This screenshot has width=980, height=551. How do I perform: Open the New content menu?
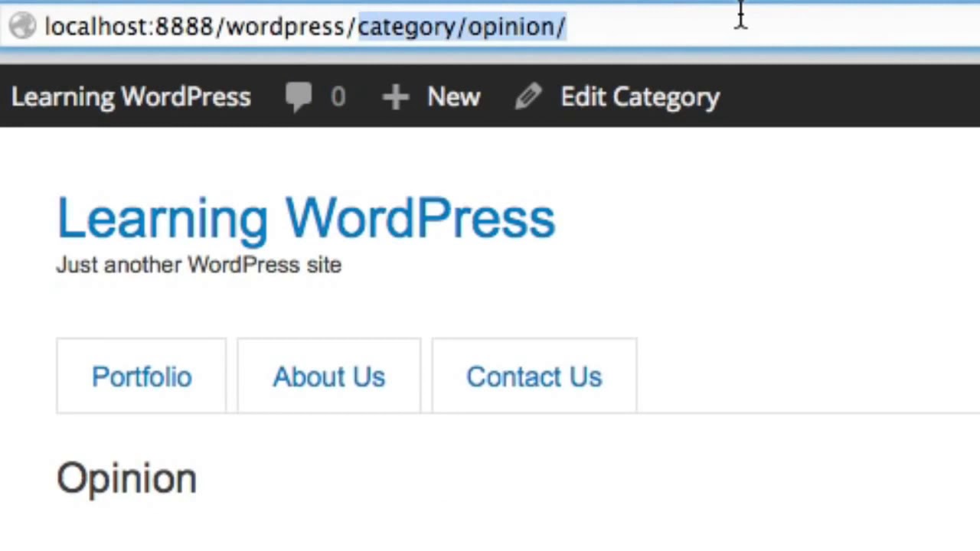(454, 97)
